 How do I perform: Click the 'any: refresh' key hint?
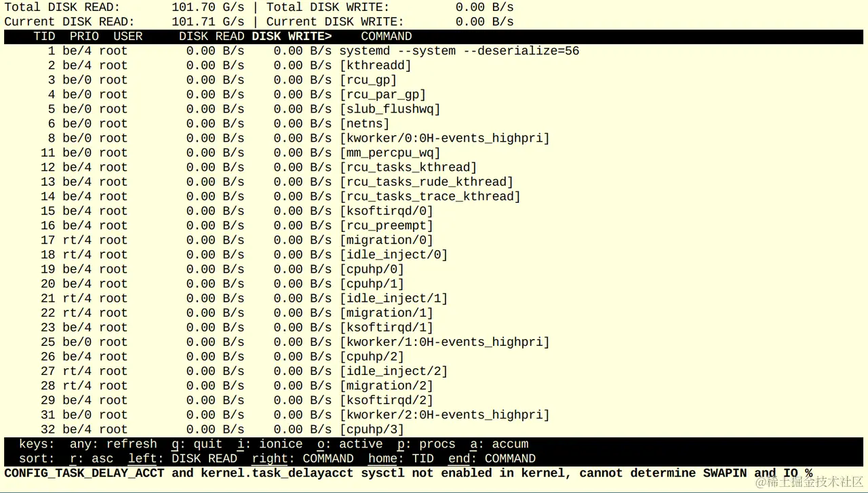pyautogui.click(x=113, y=444)
